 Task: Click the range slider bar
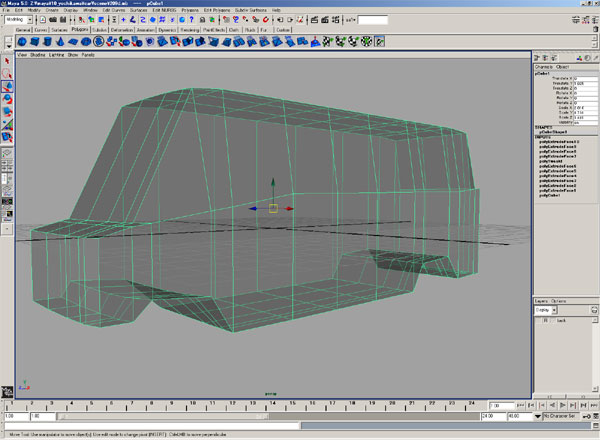click(163, 416)
